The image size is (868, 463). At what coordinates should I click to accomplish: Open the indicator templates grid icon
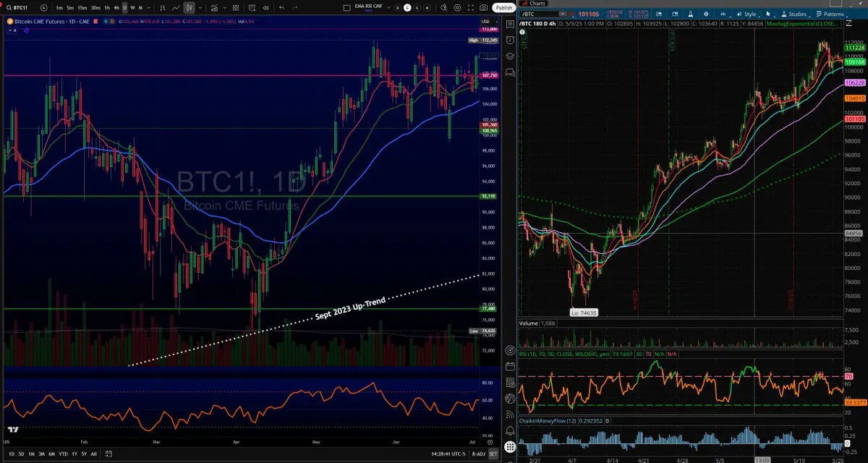click(235, 7)
